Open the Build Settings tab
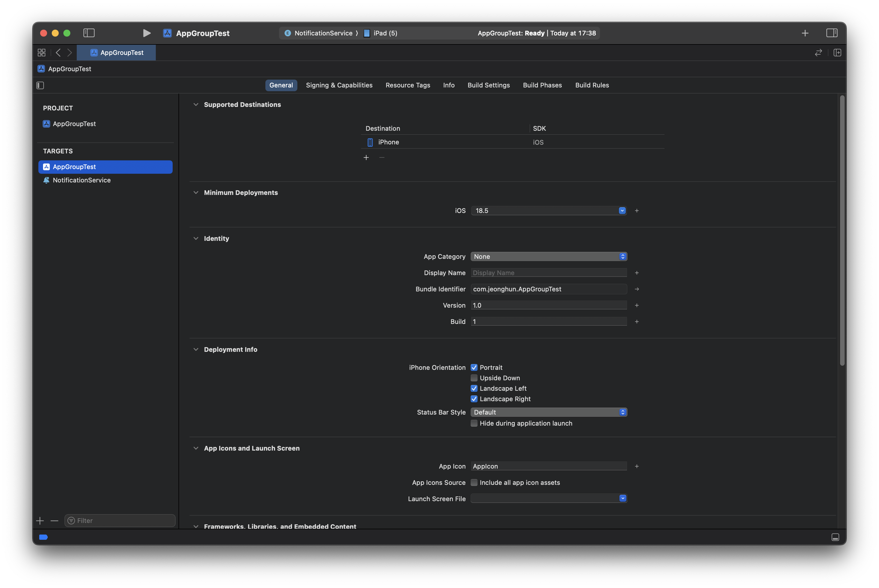Screen dimensions: 879x588 [x=488, y=85]
